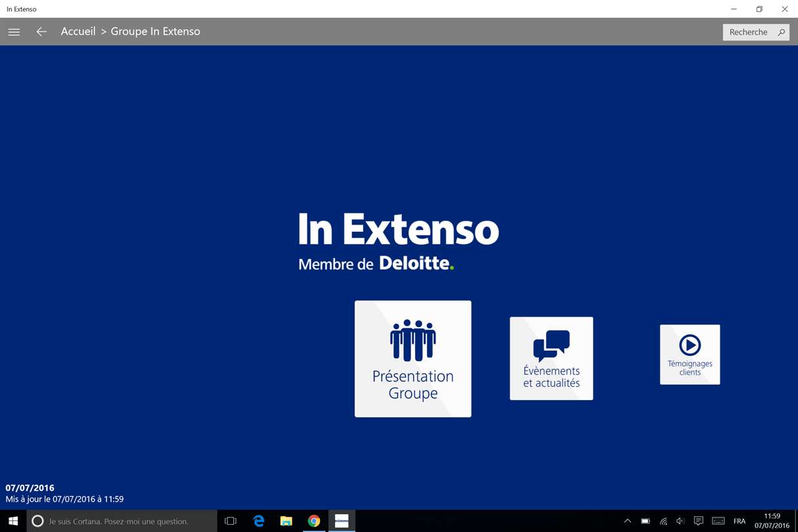This screenshot has height=532, width=798.
Task: Open the touch keyboard icon
Action: (x=719, y=521)
